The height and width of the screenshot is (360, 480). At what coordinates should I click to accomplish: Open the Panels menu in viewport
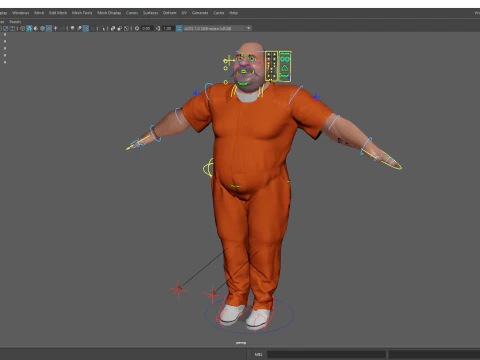coord(15,22)
